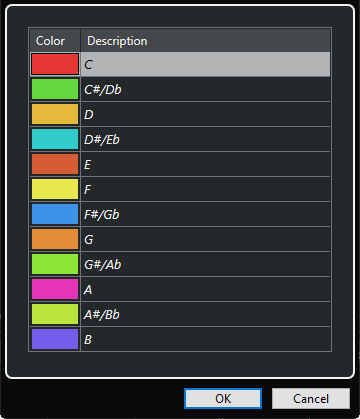Open the teal swatch for D#/Eb
Image resolution: width=360 pixels, height=419 pixels.
tap(55, 139)
